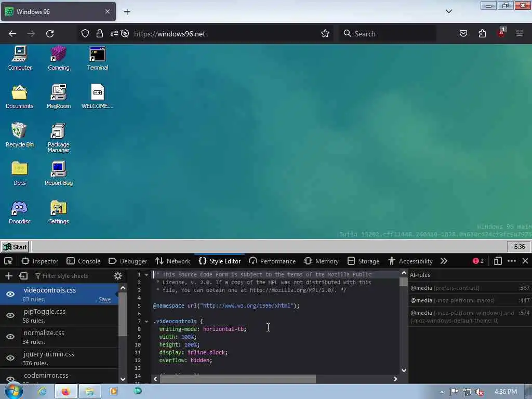Toggle visibility of videocontrols.css
The image size is (532, 399).
click(x=10, y=294)
